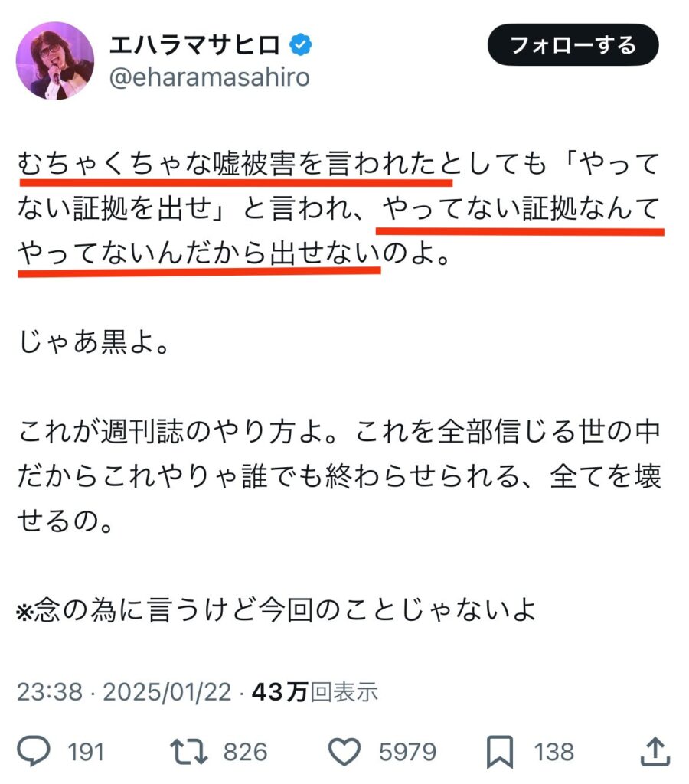Viewport: 689px width, 784px height.
Task: Click the blue verified badge
Action: (301, 45)
